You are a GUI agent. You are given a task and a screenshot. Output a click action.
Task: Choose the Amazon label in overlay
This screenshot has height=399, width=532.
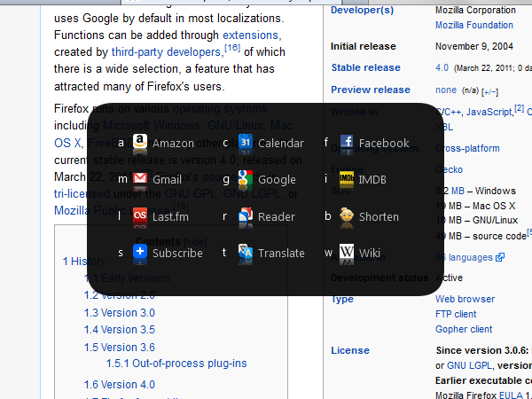(173, 143)
